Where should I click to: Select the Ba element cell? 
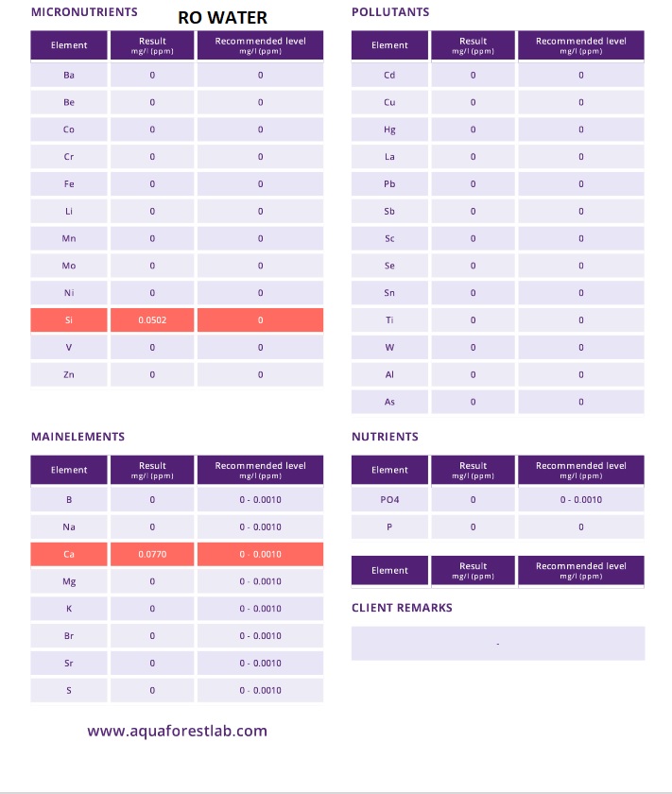69,75
